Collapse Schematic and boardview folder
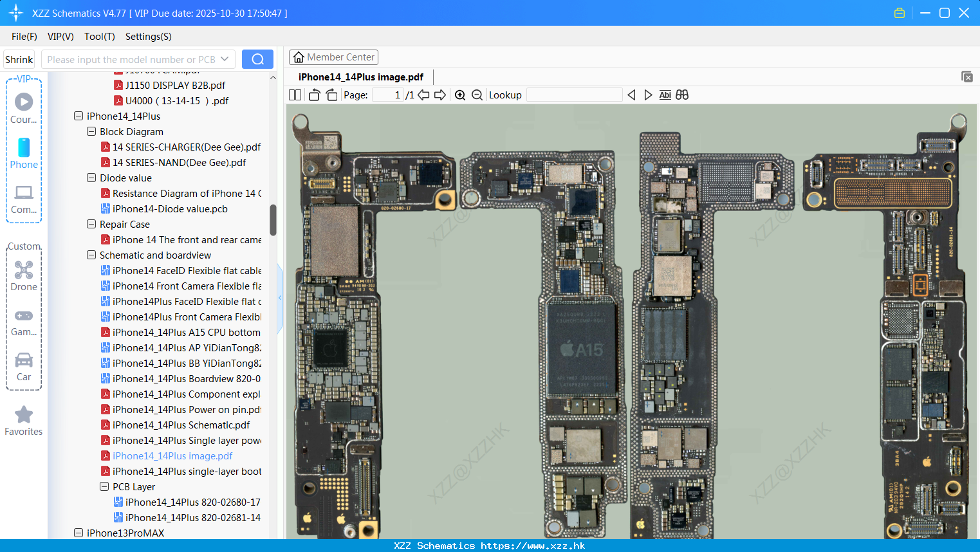 (91, 255)
